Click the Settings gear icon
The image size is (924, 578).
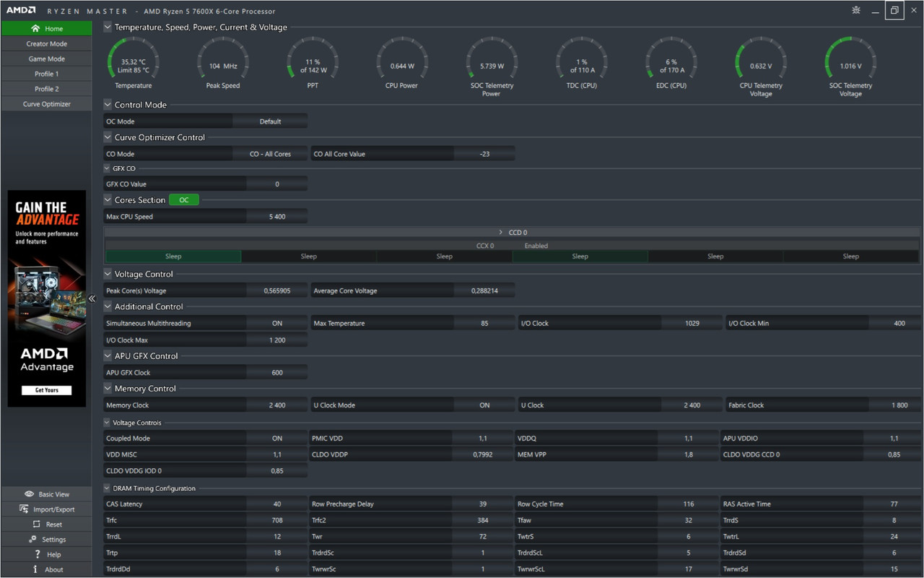click(33, 540)
